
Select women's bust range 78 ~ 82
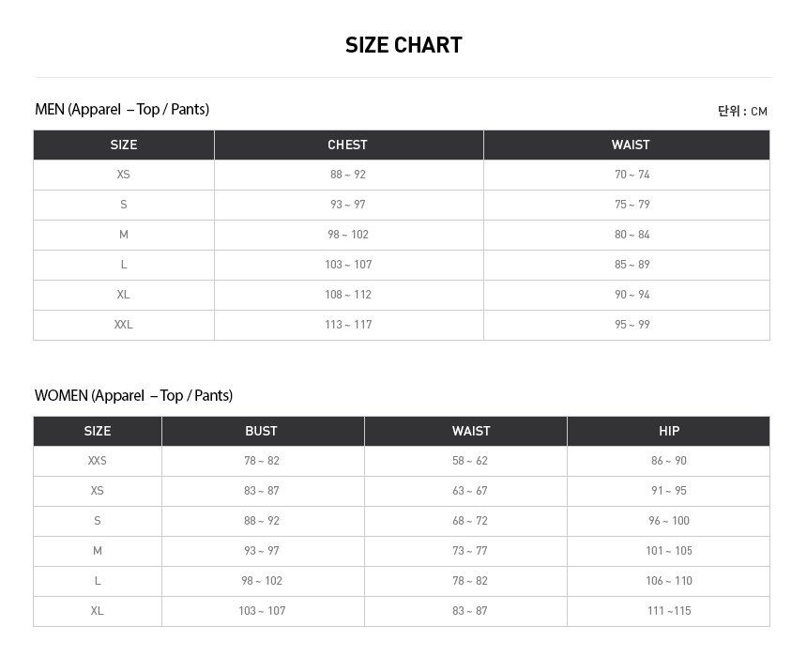pyautogui.click(x=262, y=461)
